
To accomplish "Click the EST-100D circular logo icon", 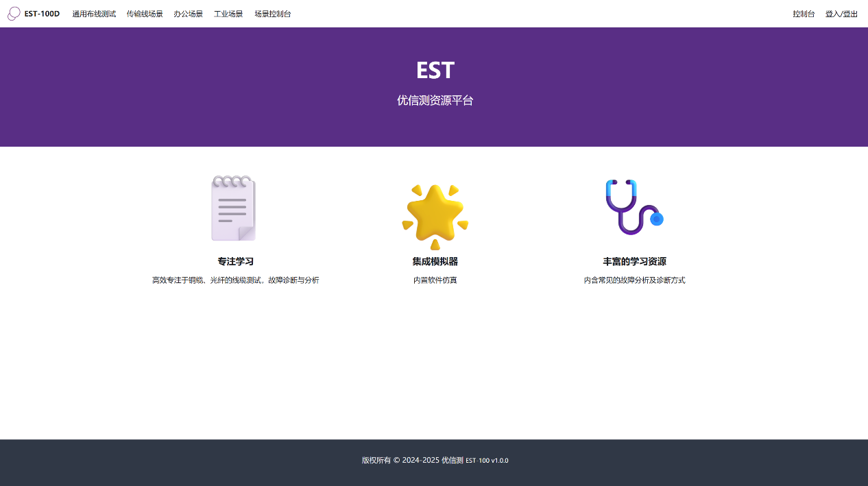I will (x=14, y=14).
